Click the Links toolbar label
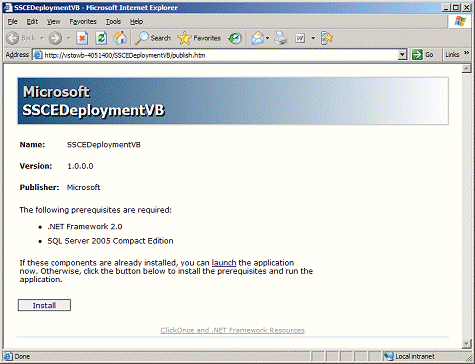 [452, 55]
